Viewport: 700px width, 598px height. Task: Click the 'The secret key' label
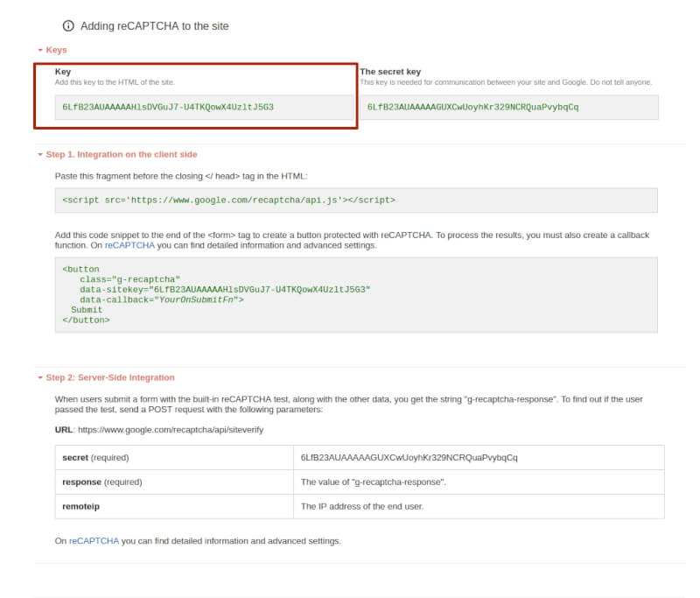(390, 72)
